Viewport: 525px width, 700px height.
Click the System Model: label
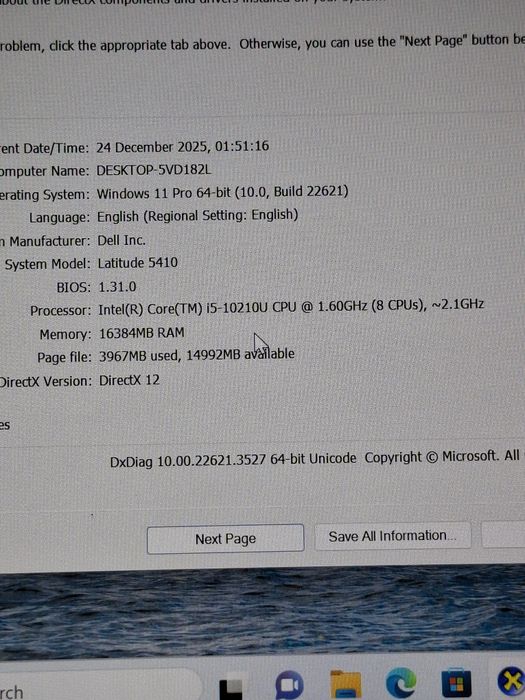click(48, 264)
